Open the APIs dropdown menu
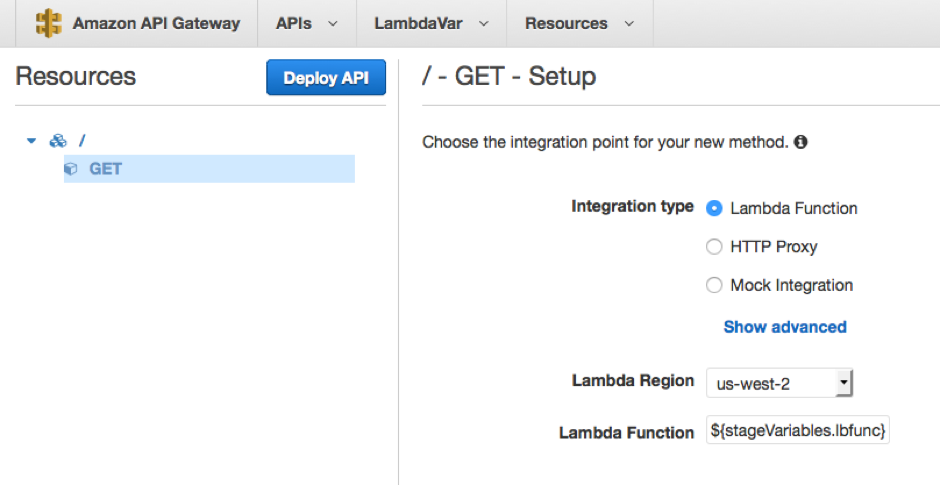940x485 pixels. coord(306,23)
